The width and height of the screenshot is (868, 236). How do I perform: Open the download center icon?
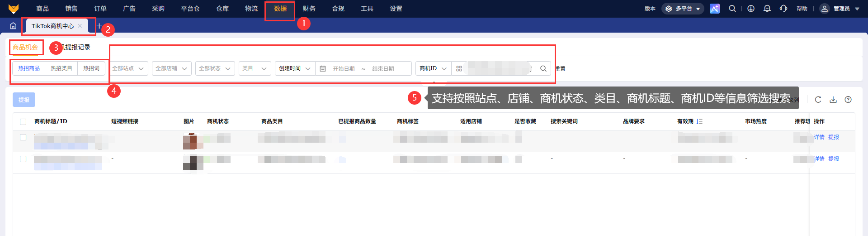click(751, 9)
